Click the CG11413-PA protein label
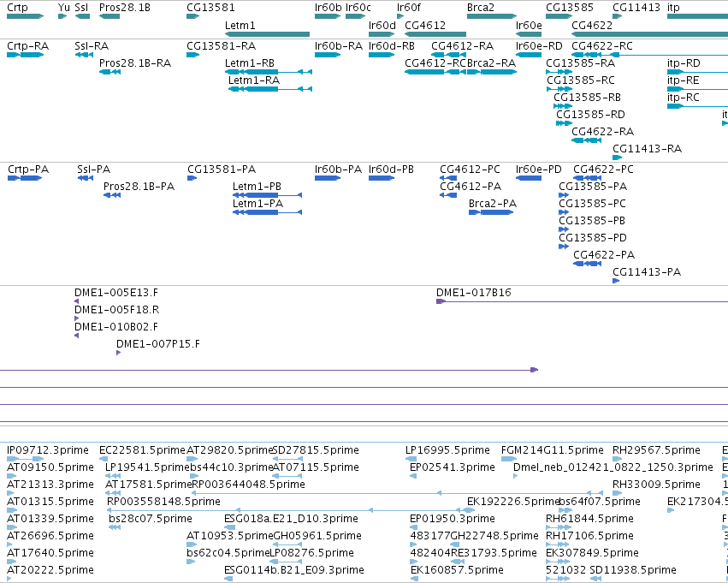Image resolution: width=728 pixels, height=583 pixels. [647, 271]
